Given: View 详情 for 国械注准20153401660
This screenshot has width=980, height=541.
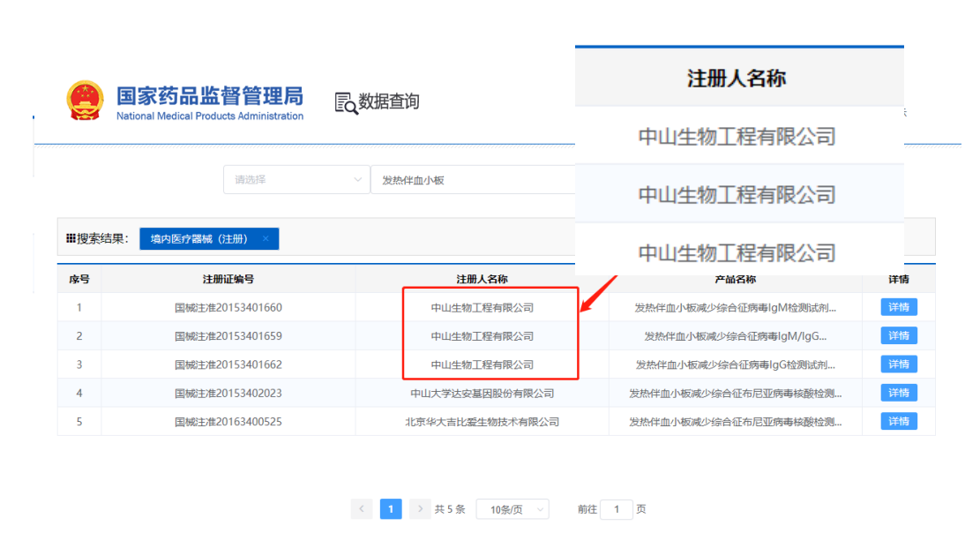Looking at the screenshot, I should (x=899, y=307).
